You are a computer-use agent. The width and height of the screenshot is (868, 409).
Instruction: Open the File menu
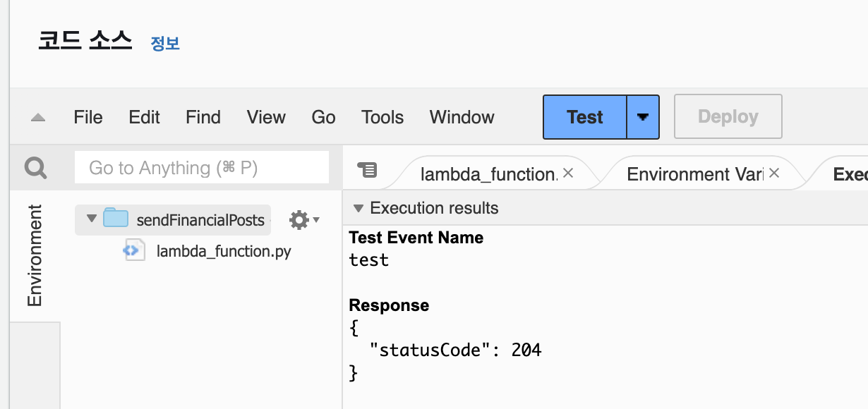pyautogui.click(x=88, y=117)
